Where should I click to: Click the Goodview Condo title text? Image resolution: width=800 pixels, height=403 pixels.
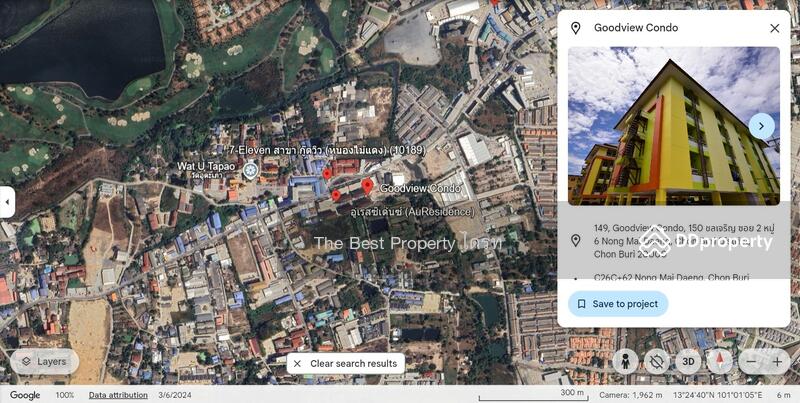[x=636, y=28]
